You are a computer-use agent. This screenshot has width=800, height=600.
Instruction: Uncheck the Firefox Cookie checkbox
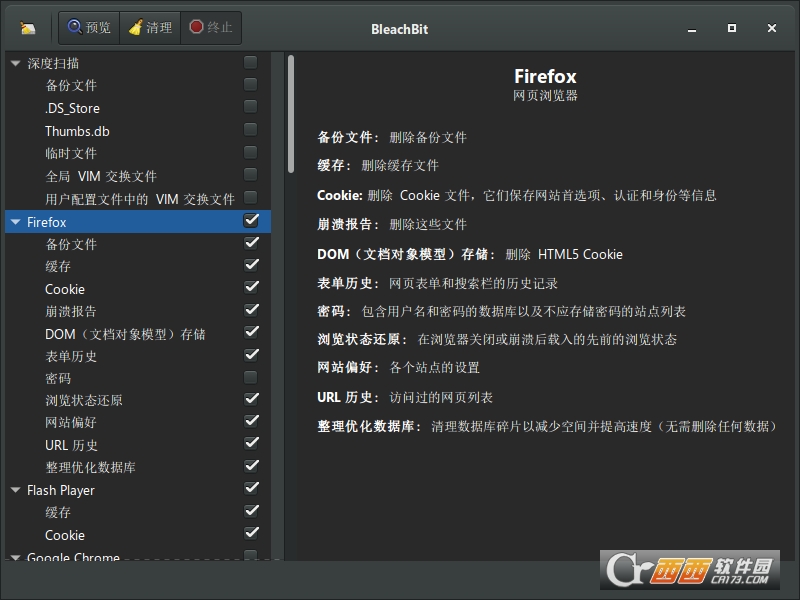coord(251,287)
